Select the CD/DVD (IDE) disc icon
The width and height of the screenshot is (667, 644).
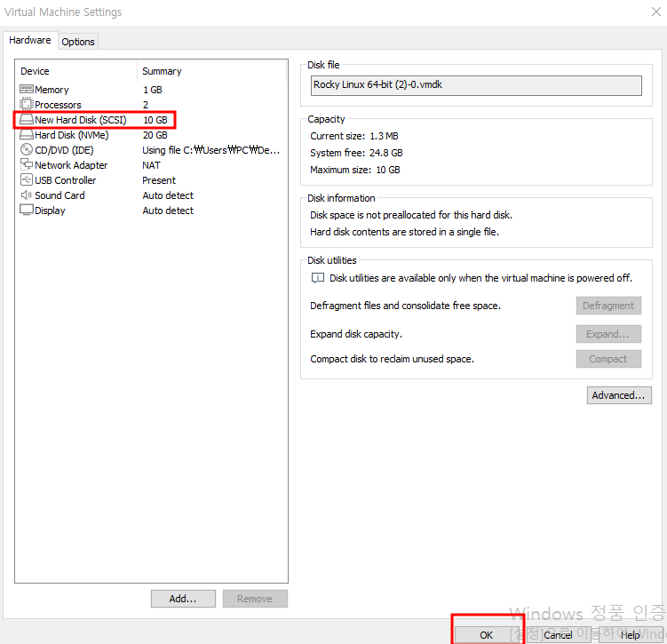pyautogui.click(x=27, y=150)
